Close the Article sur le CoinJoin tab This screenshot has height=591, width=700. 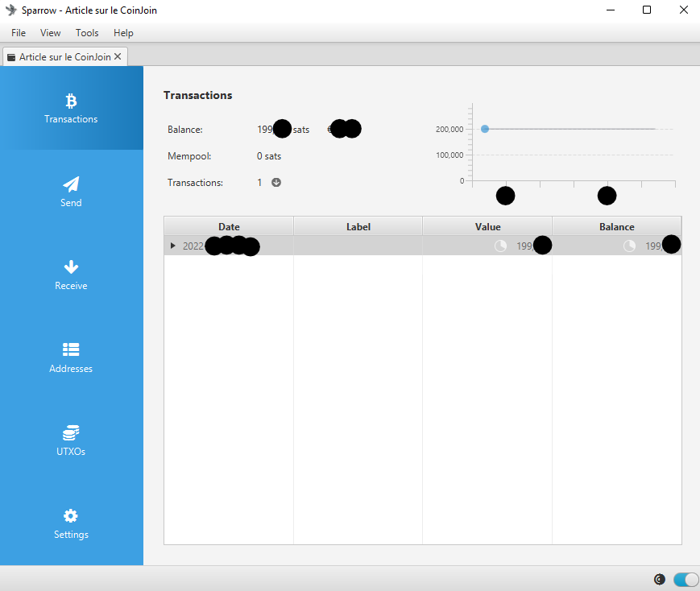point(118,57)
